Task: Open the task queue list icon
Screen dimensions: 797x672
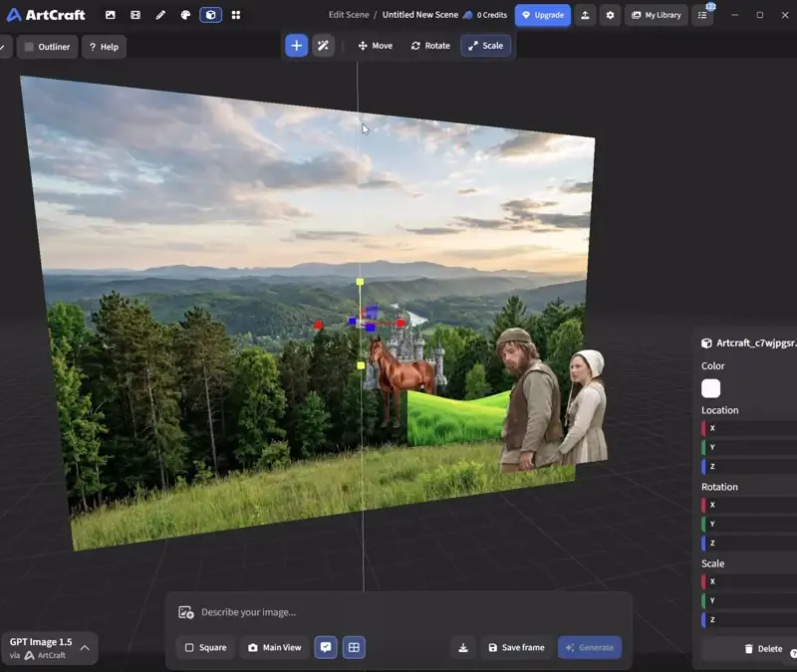Action: 702,15
